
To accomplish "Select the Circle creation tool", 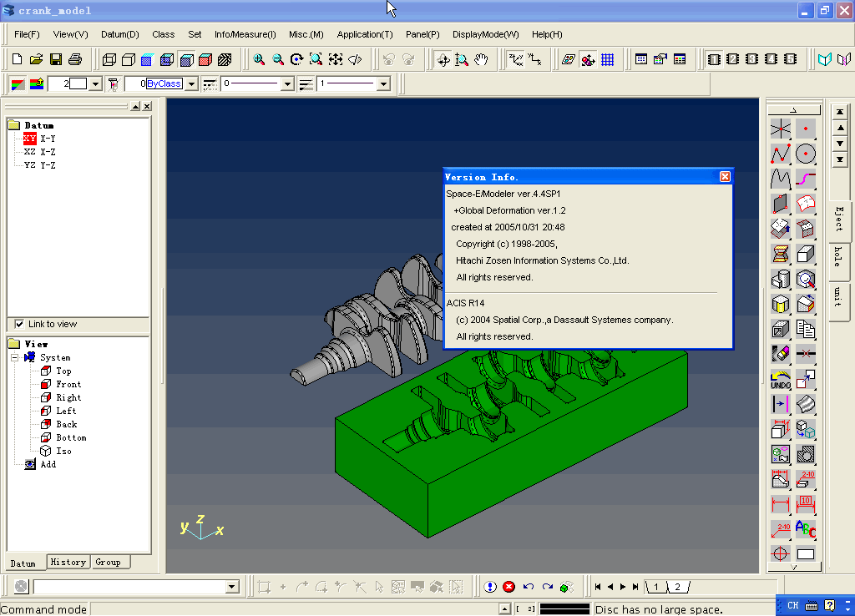I will (806, 154).
